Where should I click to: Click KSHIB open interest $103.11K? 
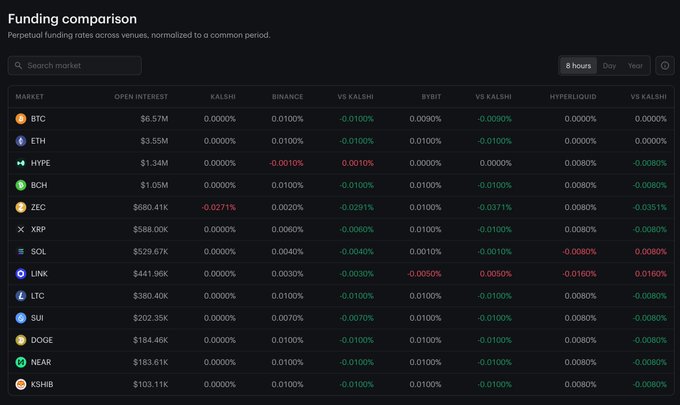(150, 384)
